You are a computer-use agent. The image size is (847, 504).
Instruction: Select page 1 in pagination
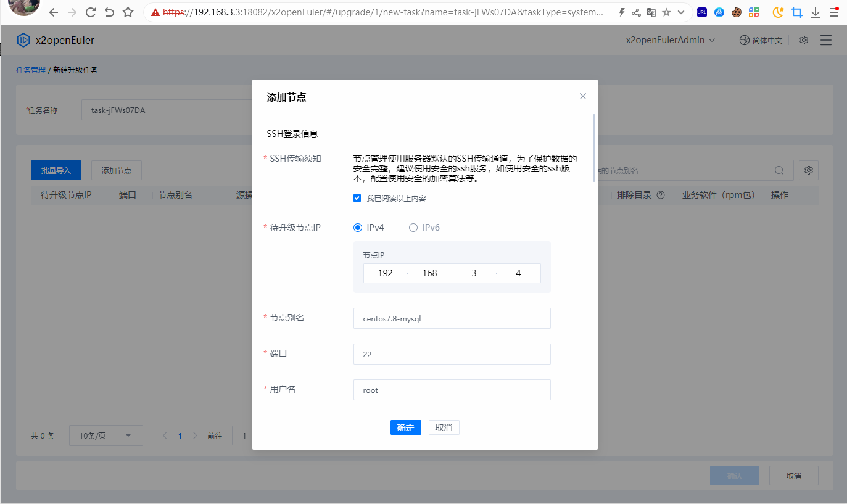click(180, 436)
